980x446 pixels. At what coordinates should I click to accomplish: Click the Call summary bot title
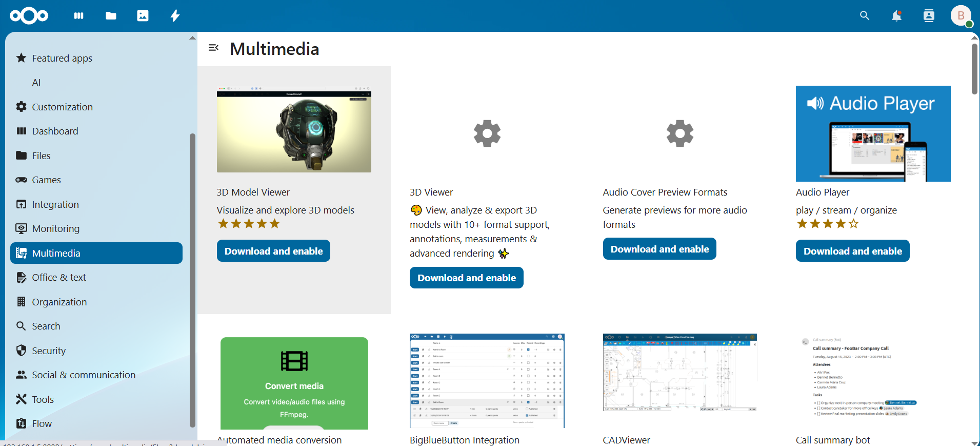click(833, 440)
